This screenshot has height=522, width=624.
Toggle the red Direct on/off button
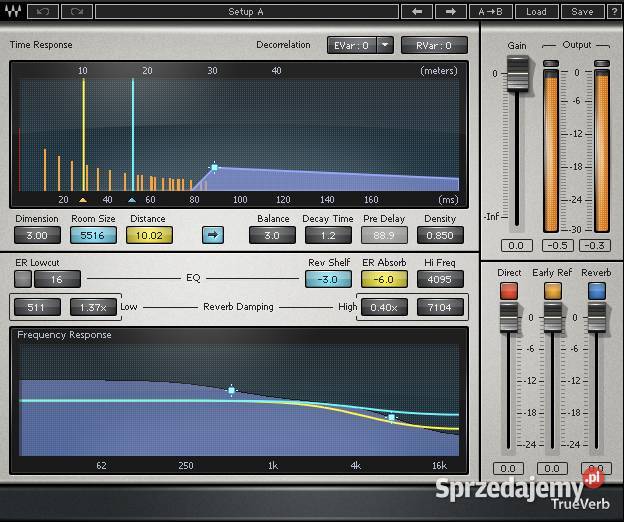[509, 291]
